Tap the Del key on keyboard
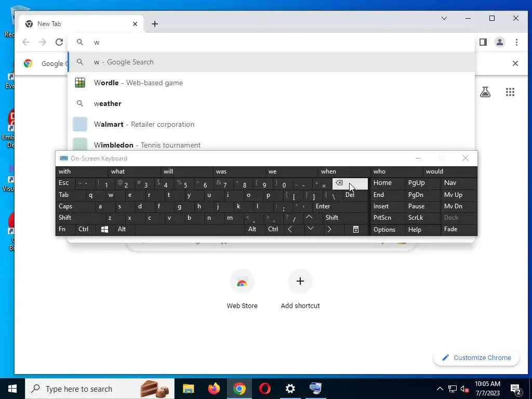 [355, 195]
